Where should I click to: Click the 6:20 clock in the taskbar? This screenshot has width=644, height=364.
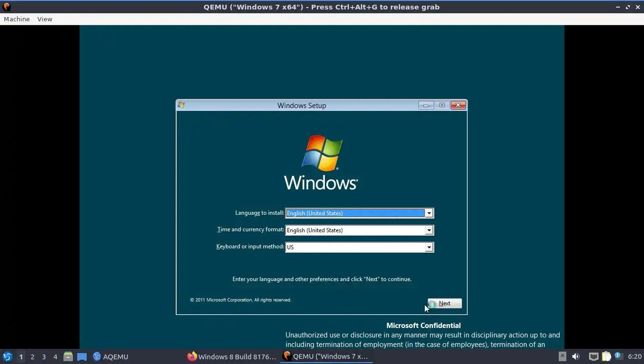click(635, 356)
